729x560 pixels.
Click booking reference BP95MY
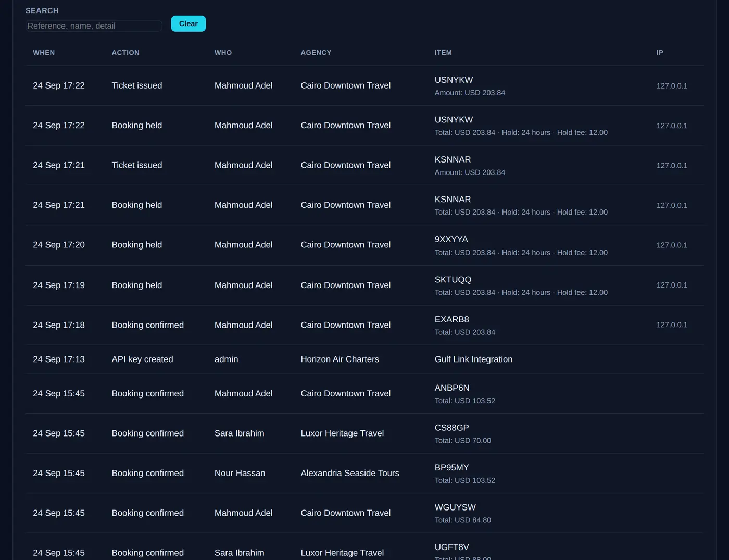451,467
